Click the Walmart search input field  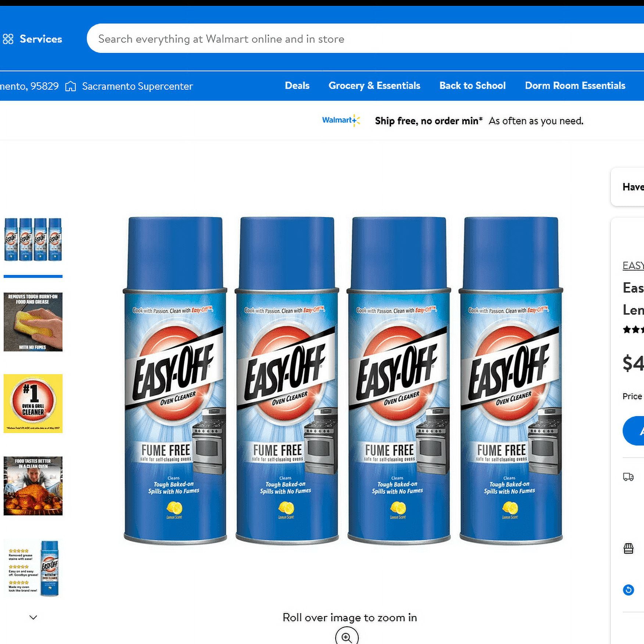(x=365, y=39)
